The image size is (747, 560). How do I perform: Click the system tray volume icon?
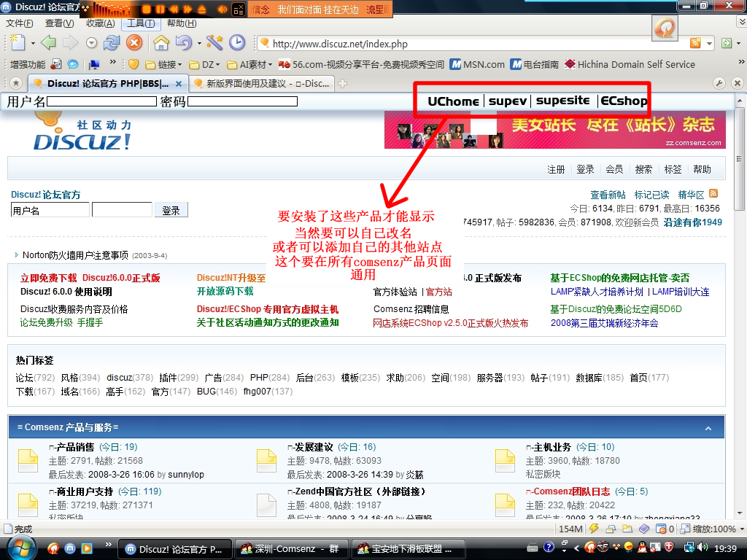click(703, 548)
